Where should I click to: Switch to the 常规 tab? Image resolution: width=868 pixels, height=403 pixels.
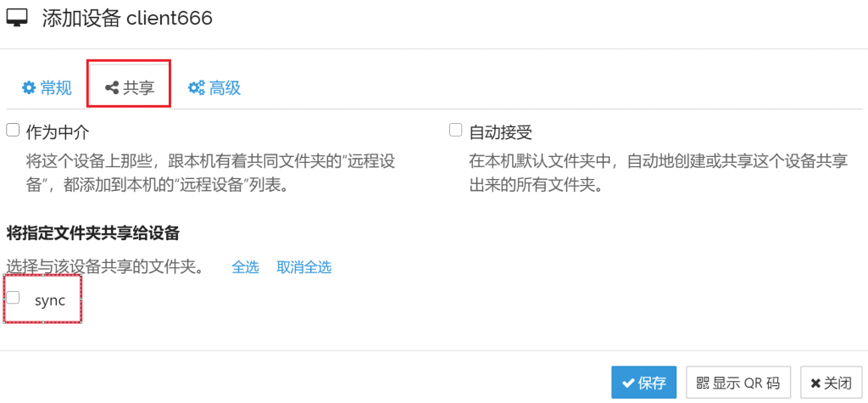click(x=47, y=87)
